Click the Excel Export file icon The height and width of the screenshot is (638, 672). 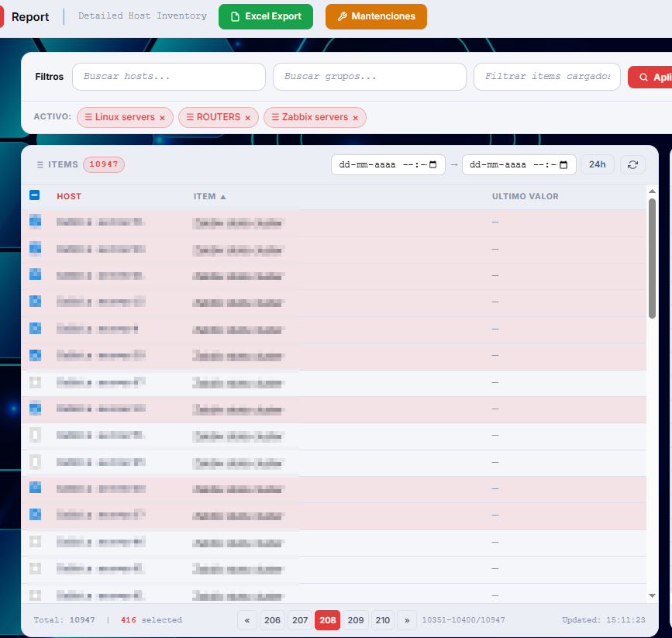235,16
